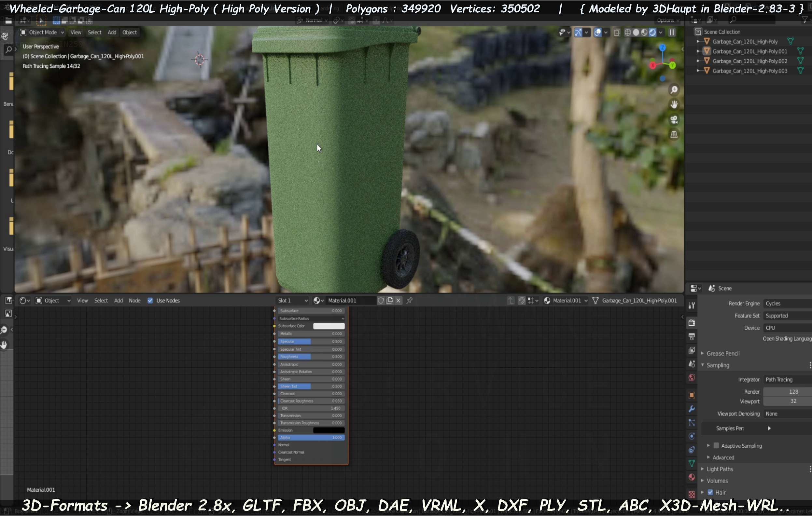Switch perspective/orthographic with grid icon
Image resolution: width=812 pixels, height=516 pixels.
674,135
